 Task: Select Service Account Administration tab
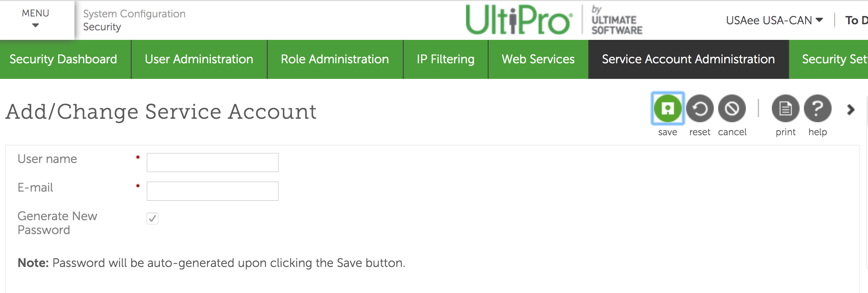(688, 59)
